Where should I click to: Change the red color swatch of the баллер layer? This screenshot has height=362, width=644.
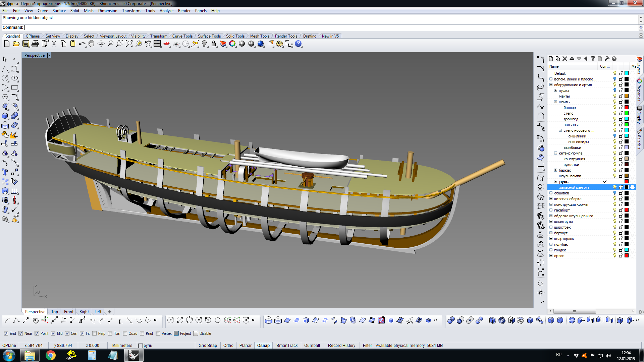[627, 108]
